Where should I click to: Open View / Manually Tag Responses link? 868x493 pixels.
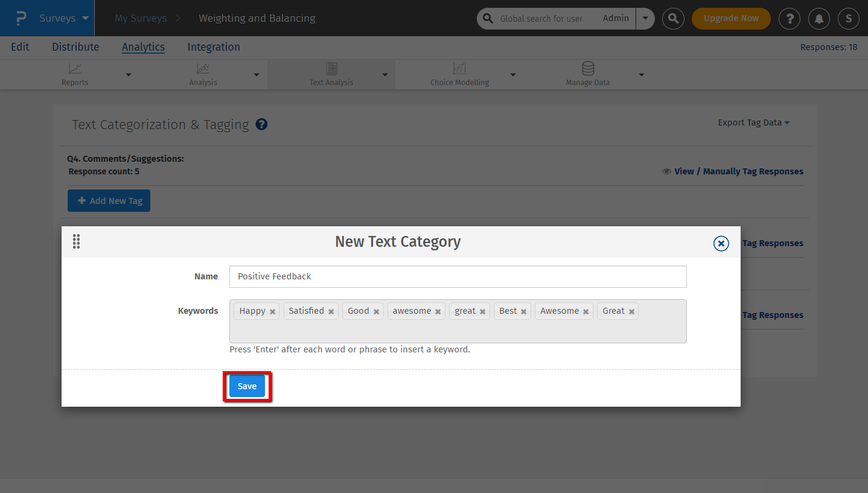(733, 171)
